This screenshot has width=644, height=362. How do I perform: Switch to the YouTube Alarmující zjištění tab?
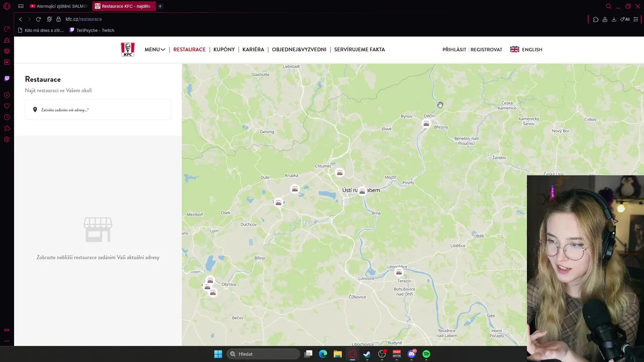coord(58,6)
